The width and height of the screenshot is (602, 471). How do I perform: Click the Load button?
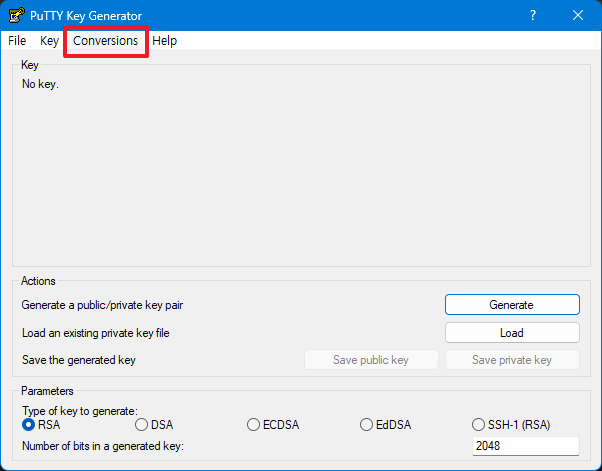pyautogui.click(x=512, y=333)
